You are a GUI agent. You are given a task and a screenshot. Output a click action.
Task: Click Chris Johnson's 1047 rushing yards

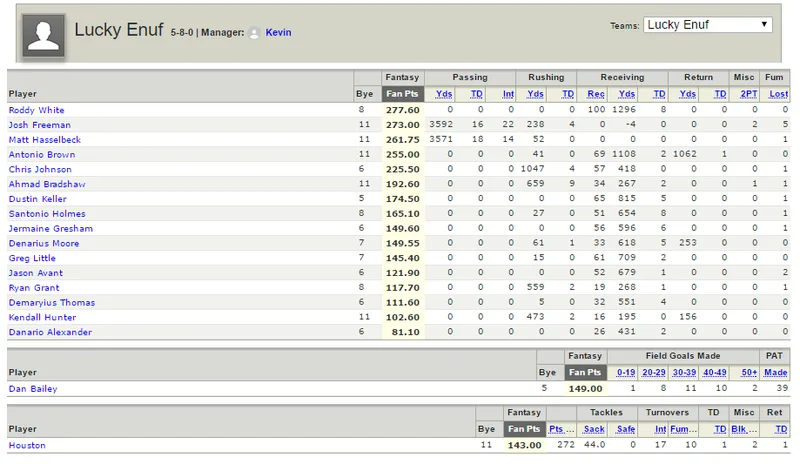click(x=532, y=168)
